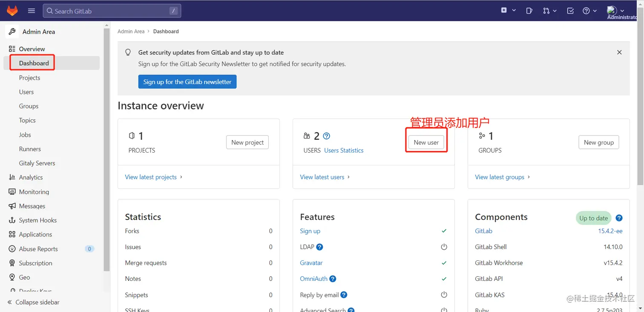Click the Geo location pin icon
Screen dimensions: 644x312
pos(12,277)
